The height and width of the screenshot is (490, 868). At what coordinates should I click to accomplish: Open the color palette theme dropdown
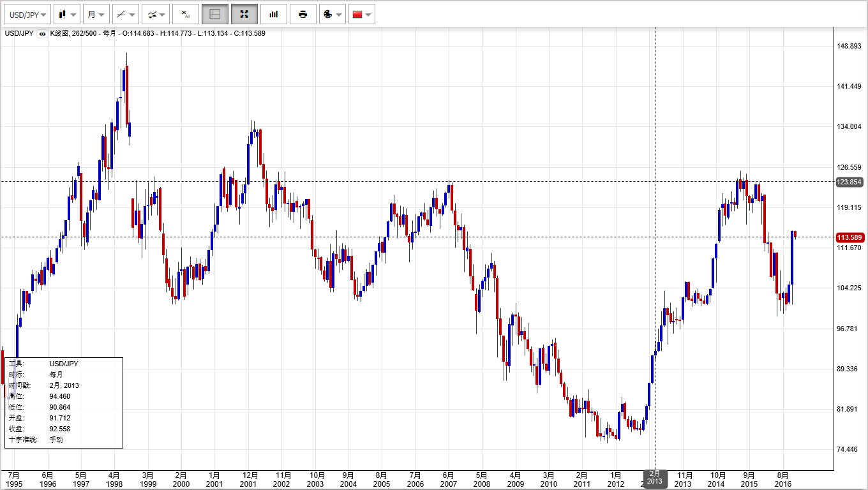(332, 14)
